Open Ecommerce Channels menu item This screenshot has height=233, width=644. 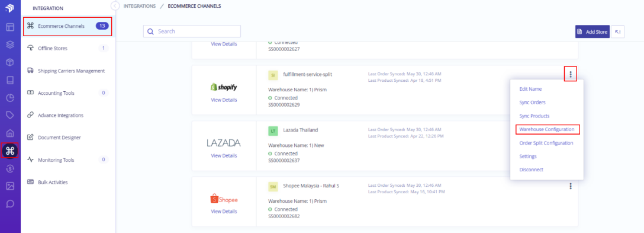tap(67, 26)
